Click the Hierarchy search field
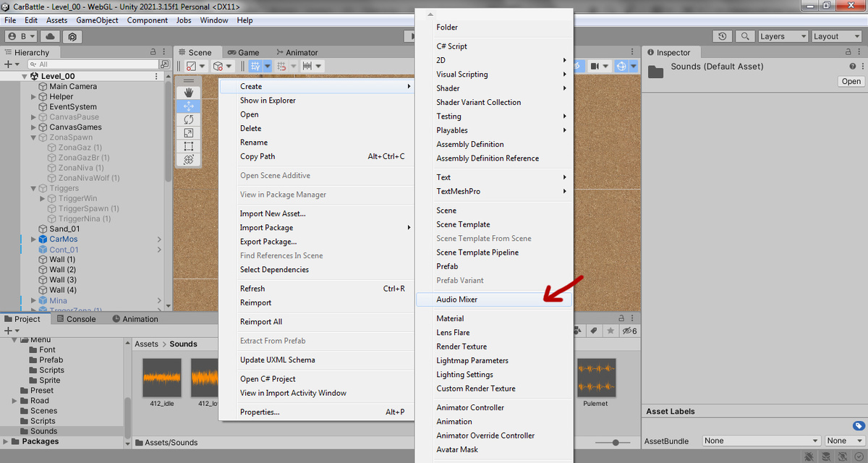 pos(93,64)
